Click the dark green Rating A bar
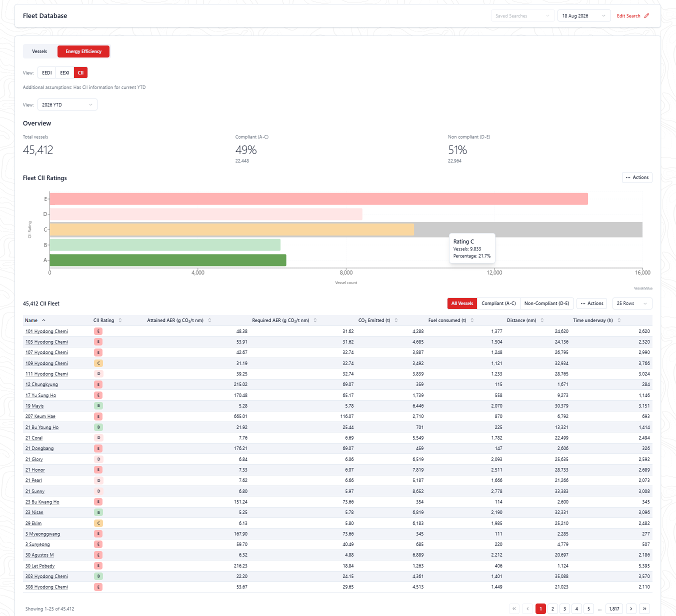The width and height of the screenshot is (676, 616). (x=168, y=260)
